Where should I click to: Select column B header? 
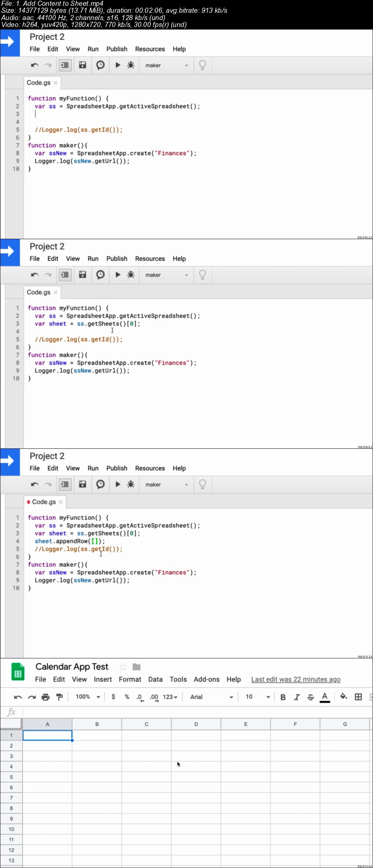(97, 724)
